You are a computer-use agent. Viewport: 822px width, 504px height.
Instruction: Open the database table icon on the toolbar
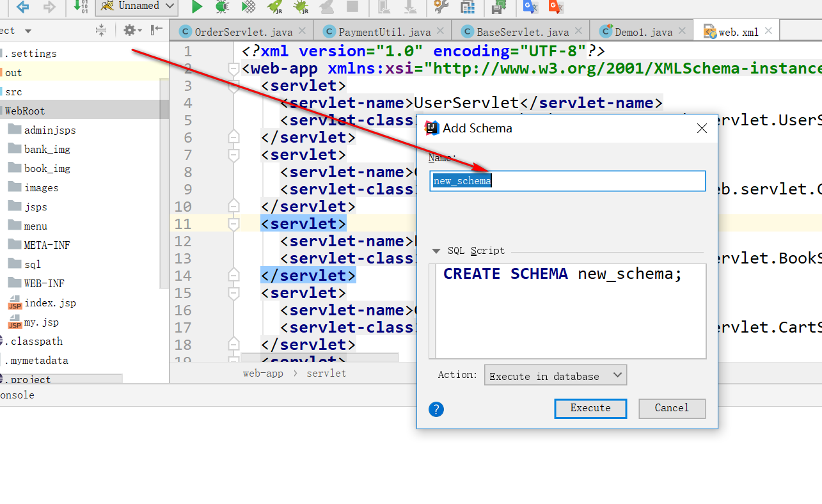pyautogui.click(x=469, y=8)
